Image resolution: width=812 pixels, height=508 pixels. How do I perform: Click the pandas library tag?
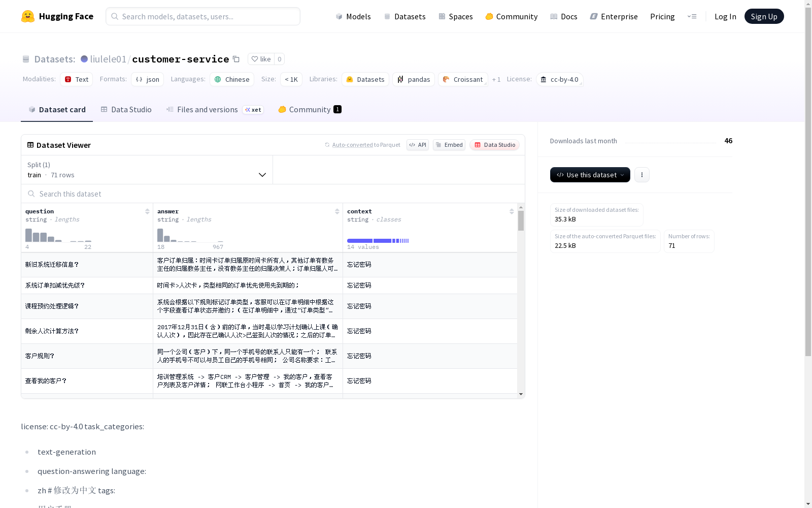414,79
